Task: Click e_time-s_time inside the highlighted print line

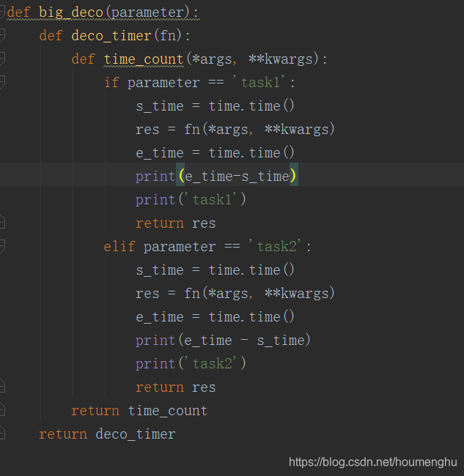Action: click(237, 176)
